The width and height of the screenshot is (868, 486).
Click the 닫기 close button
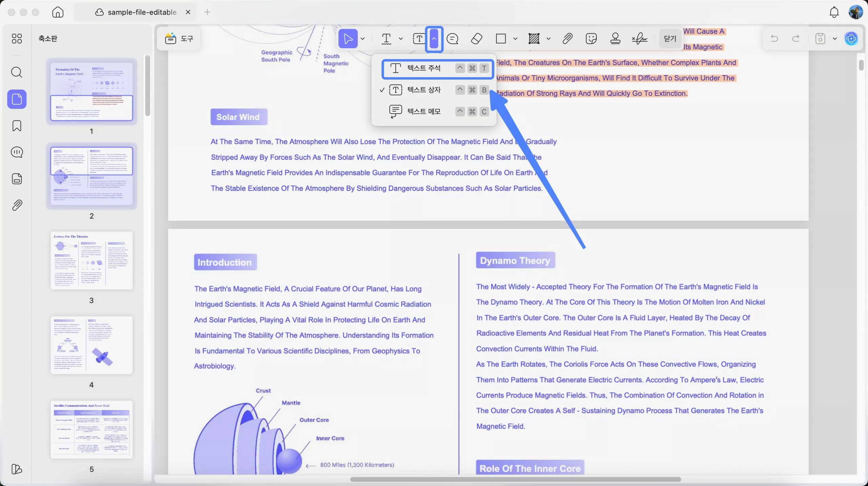point(670,39)
